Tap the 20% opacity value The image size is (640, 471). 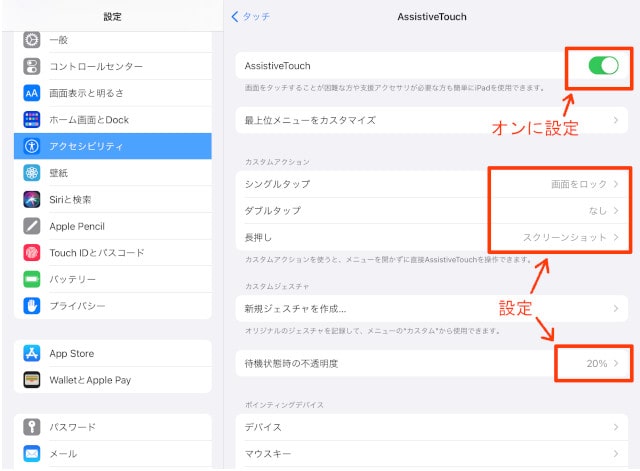tap(597, 363)
